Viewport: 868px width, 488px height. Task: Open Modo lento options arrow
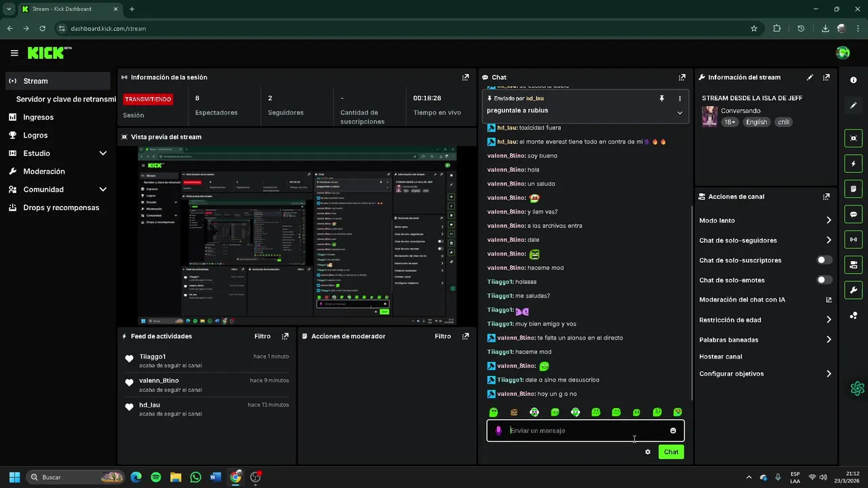pyautogui.click(x=829, y=220)
